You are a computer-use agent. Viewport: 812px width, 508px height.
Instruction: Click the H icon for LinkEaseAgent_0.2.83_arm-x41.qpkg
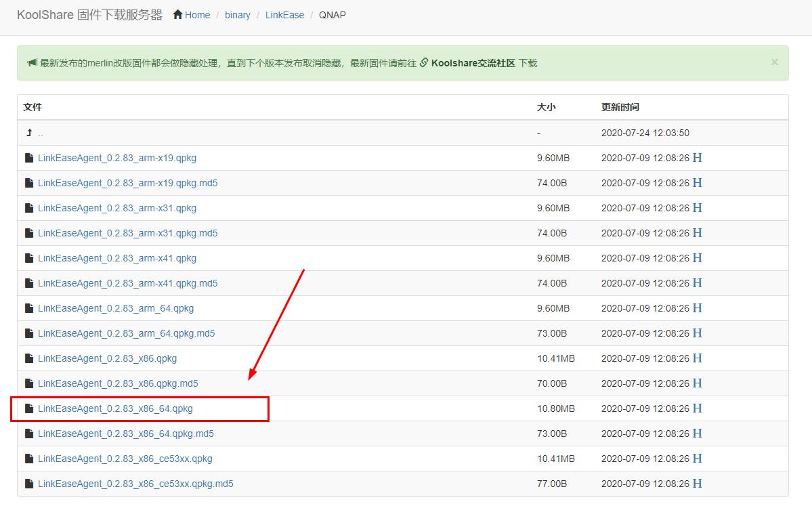pyautogui.click(x=697, y=258)
